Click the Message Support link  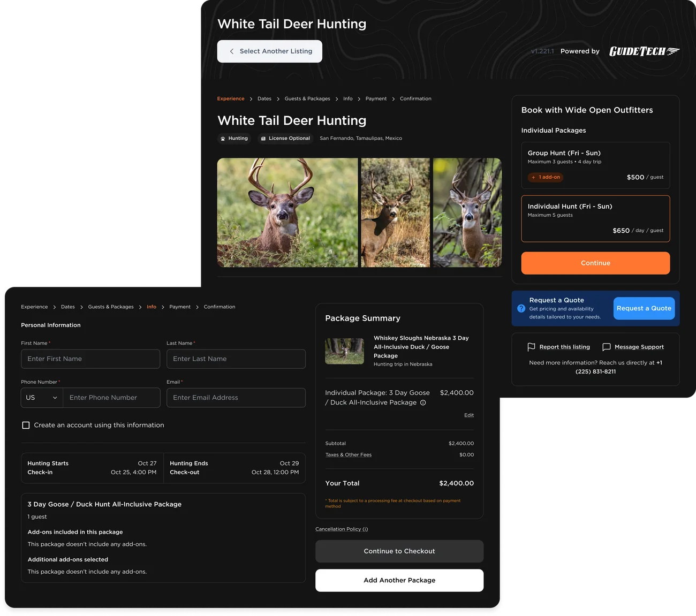(639, 347)
